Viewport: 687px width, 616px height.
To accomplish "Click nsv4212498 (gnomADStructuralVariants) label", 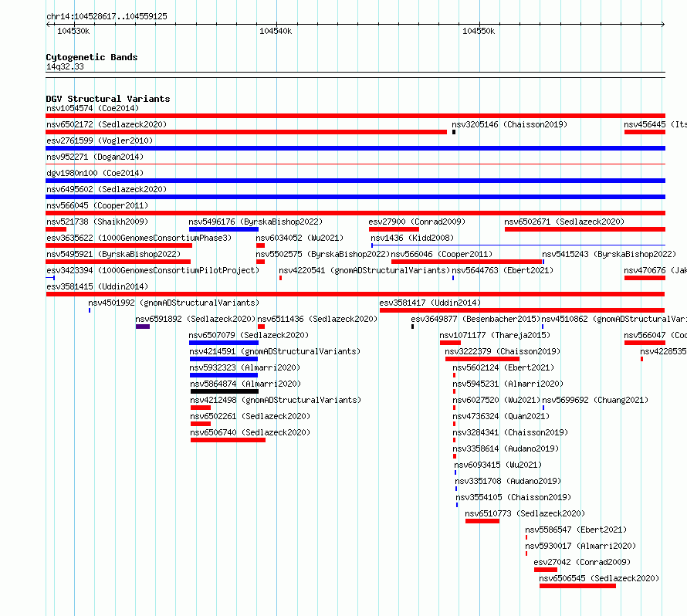I will coord(276,400).
